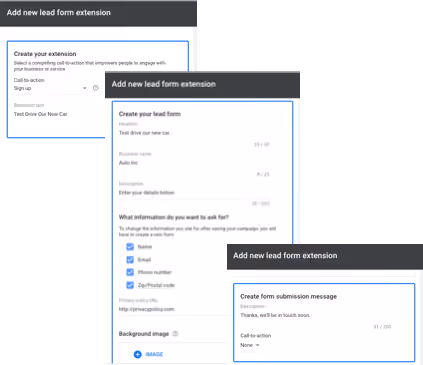Click 'Create your extension' heading
The image size is (423, 365).
pyautogui.click(x=45, y=54)
